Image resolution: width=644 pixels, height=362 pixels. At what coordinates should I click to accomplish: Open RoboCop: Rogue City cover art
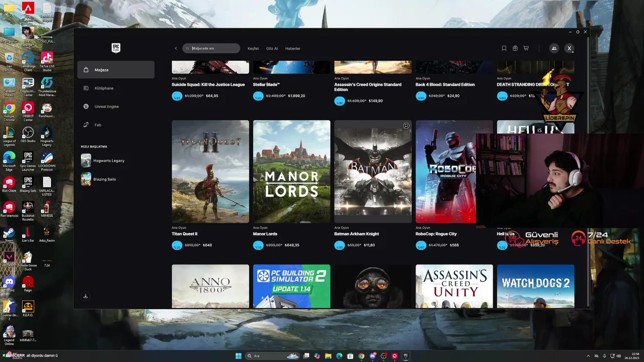(446, 171)
